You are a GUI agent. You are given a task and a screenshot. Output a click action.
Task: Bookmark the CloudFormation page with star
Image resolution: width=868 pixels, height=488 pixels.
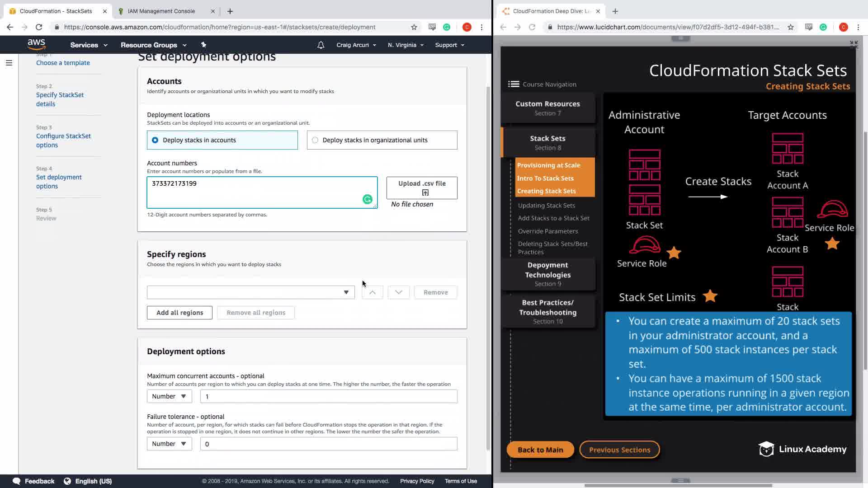tap(414, 27)
